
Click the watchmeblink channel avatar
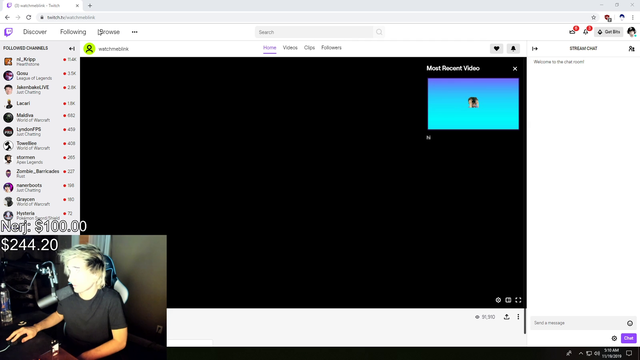[89, 49]
